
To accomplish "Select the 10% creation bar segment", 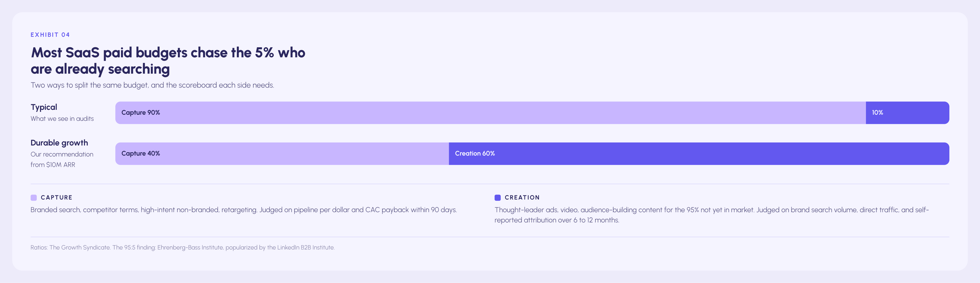I will 907,113.
